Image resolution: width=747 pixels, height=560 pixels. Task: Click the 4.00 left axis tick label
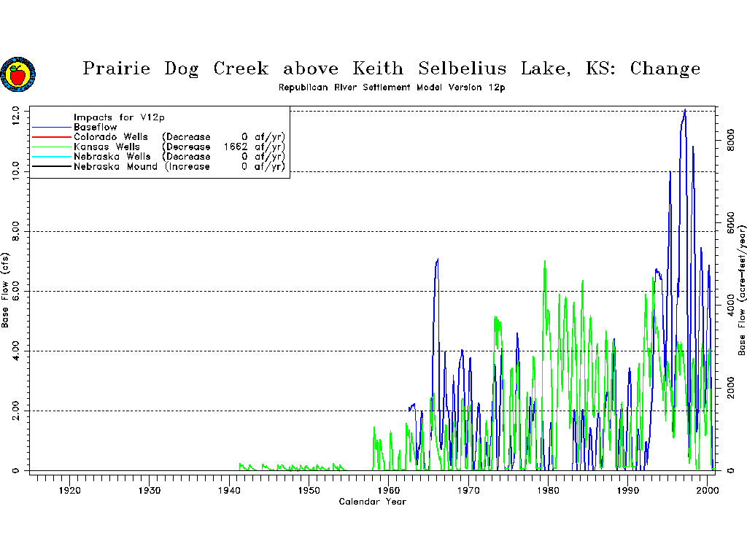16,351
